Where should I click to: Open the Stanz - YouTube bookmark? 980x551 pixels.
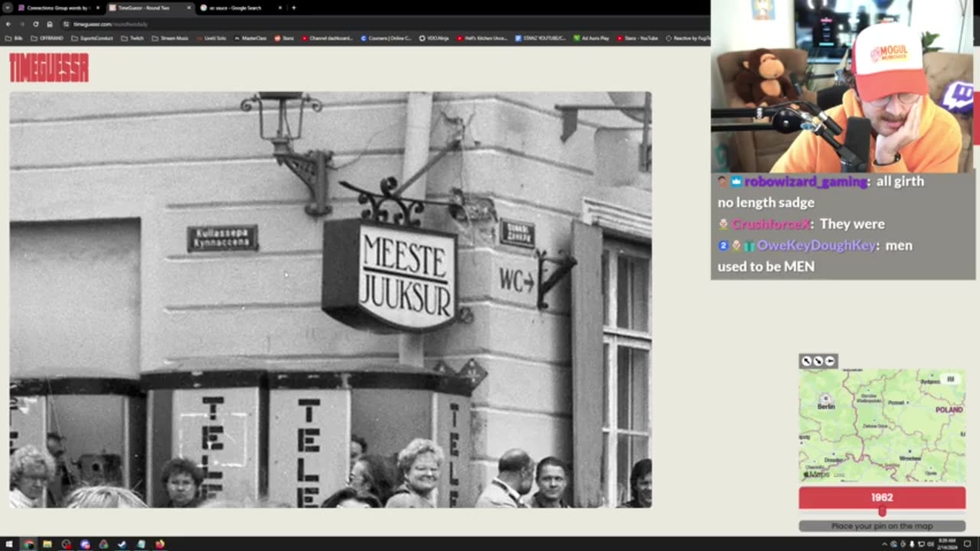[x=638, y=37]
